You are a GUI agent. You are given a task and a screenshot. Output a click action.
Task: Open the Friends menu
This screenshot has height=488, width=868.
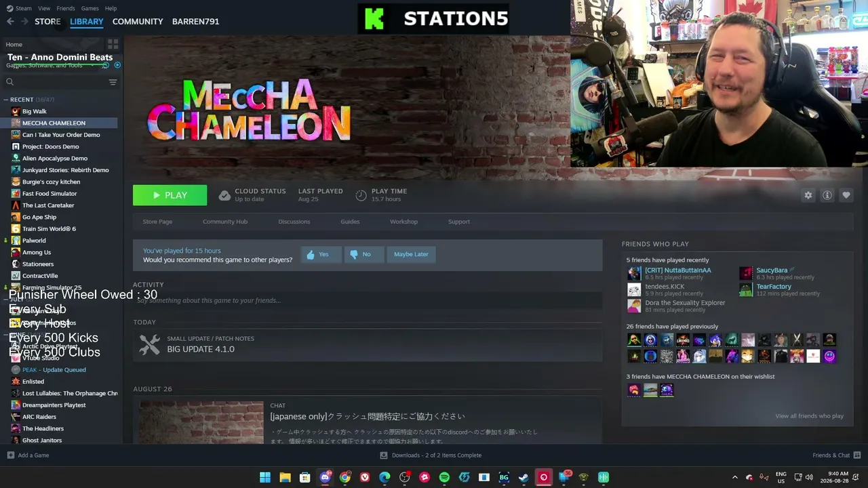[x=66, y=8]
